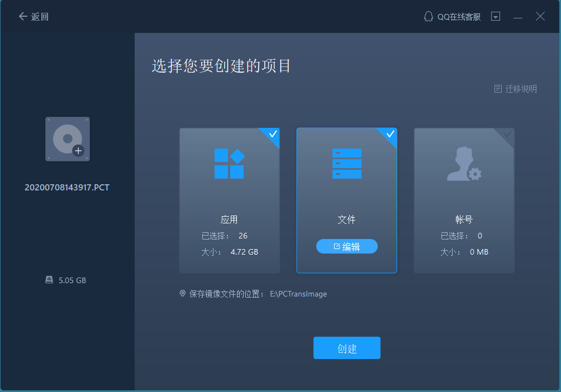The width and height of the screenshot is (561, 392).
Task: Open the title bar dropdown menu
Action: pyautogui.click(x=496, y=17)
